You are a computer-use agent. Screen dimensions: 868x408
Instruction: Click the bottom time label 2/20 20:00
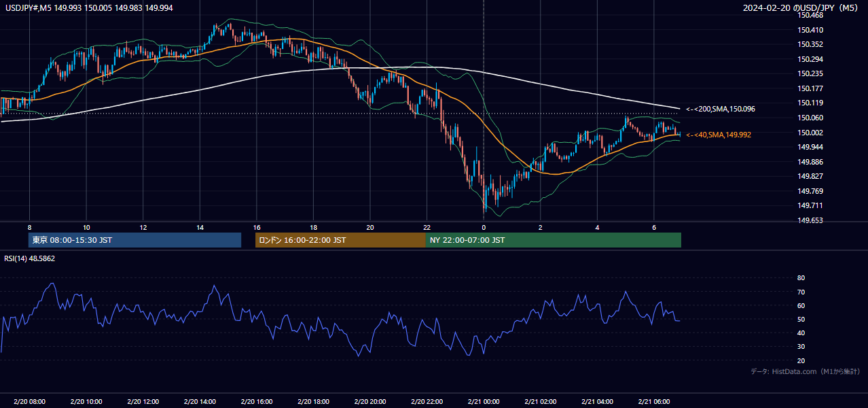[370, 402]
